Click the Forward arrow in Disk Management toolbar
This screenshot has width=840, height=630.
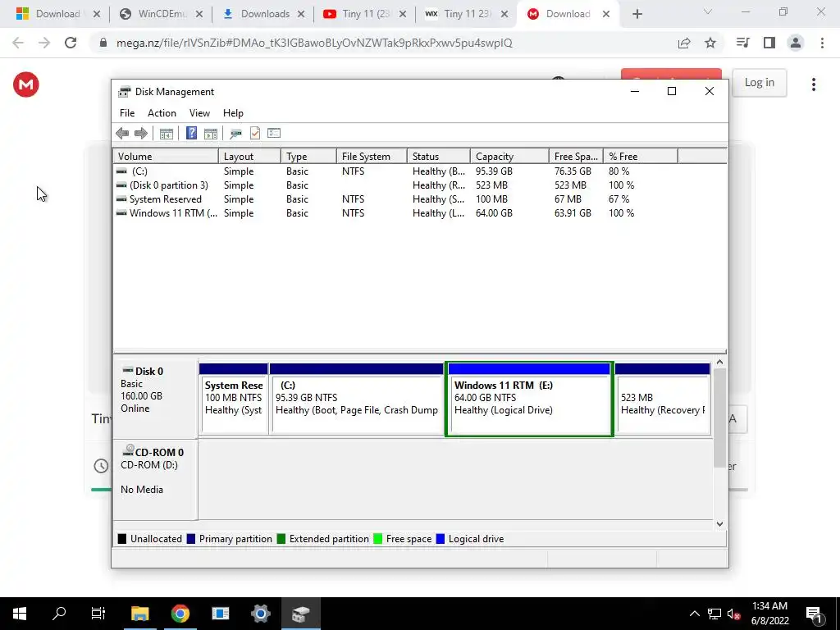141,134
